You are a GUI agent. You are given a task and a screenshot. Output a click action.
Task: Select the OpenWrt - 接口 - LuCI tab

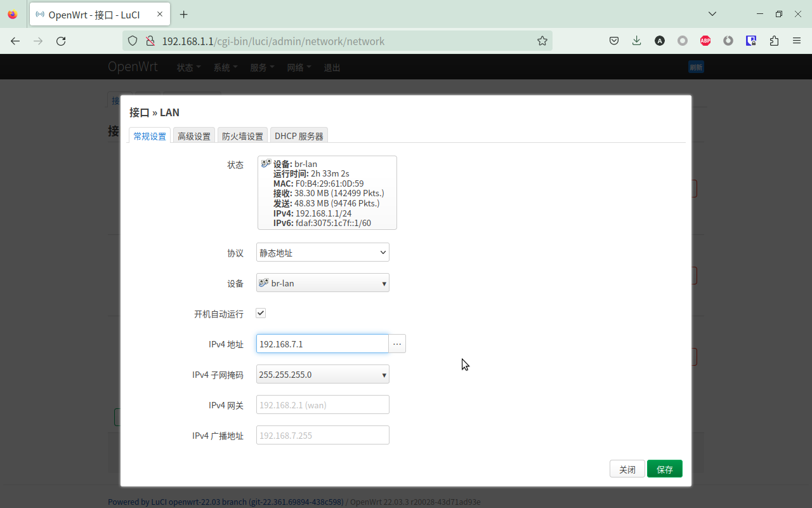(x=98, y=14)
